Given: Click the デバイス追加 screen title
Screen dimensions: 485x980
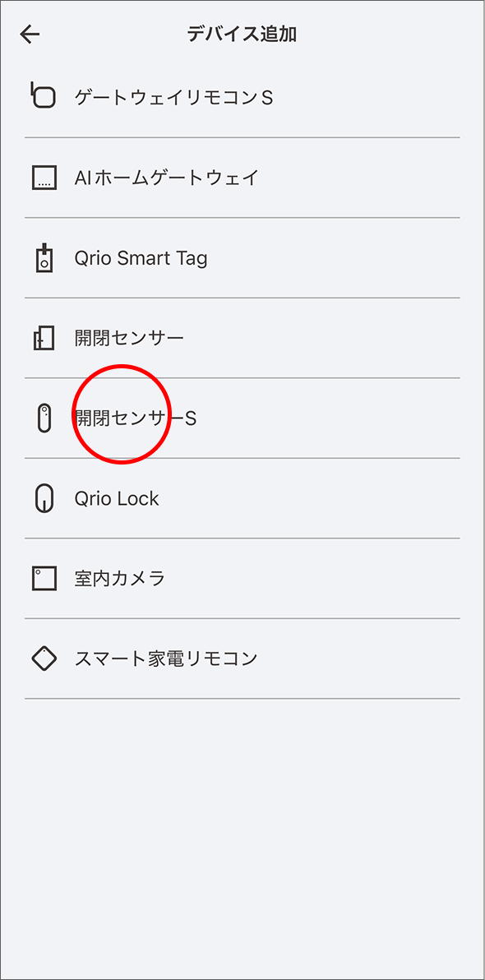Looking at the screenshot, I should click(x=242, y=35).
